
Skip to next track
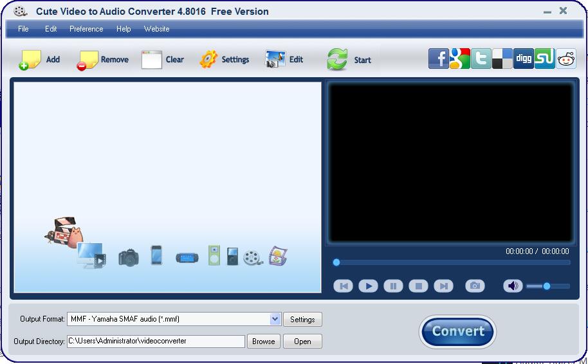click(444, 286)
